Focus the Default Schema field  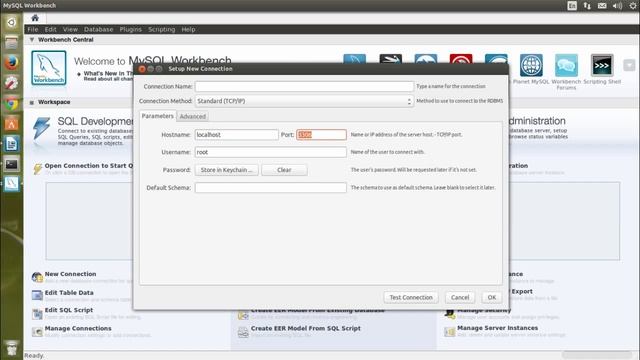tap(271, 188)
